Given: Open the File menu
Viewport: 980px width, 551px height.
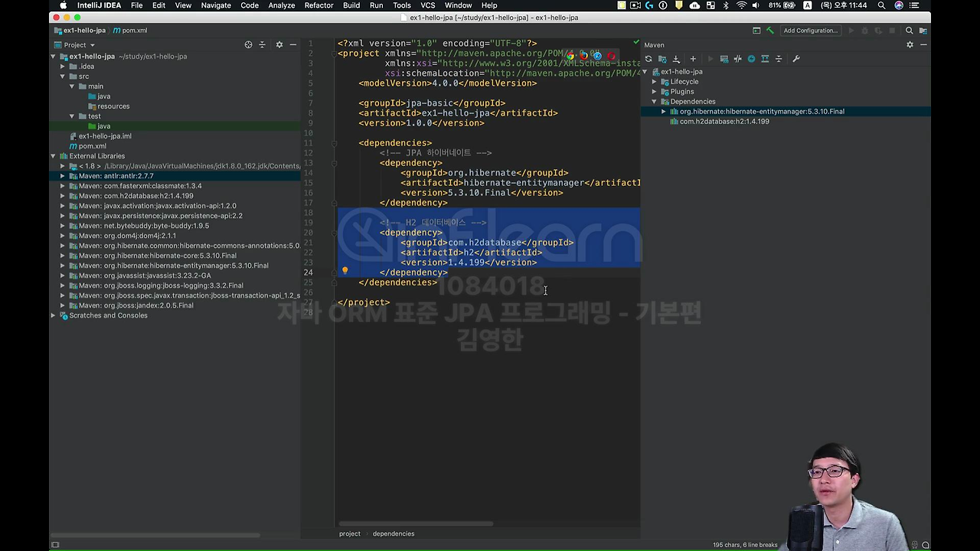Looking at the screenshot, I should tap(136, 5).
